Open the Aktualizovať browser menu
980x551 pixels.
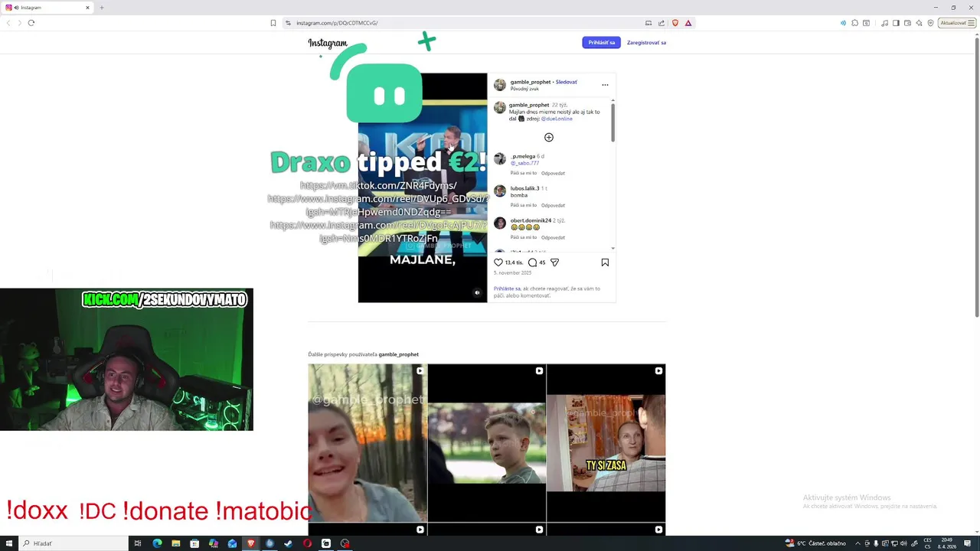coord(956,23)
